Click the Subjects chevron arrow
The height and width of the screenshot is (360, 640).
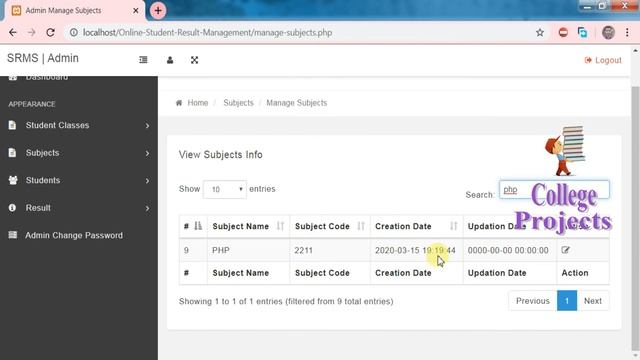point(147,153)
